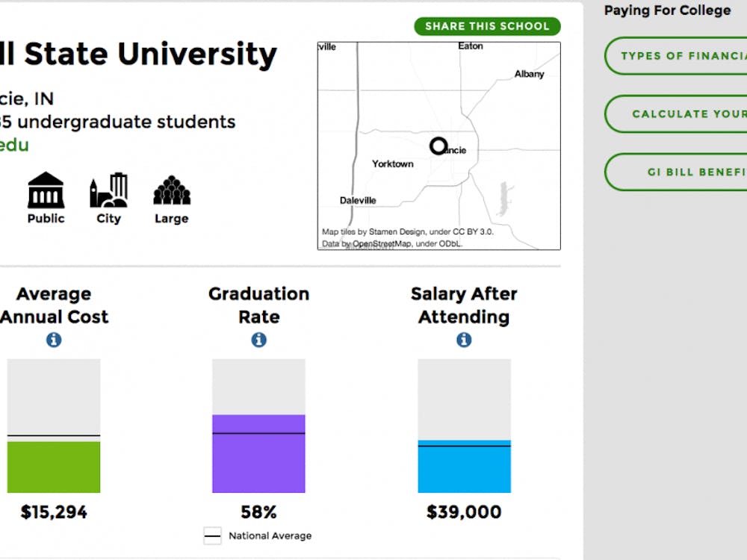Open the Average Annual Cost info icon
The width and height of the screenshot is (747, 560).
tap(53, 340)
